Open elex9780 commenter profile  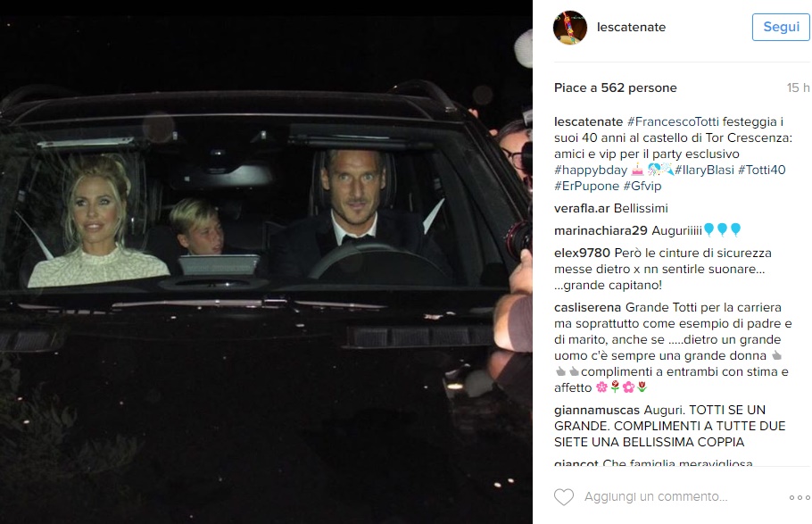[582, 253]
